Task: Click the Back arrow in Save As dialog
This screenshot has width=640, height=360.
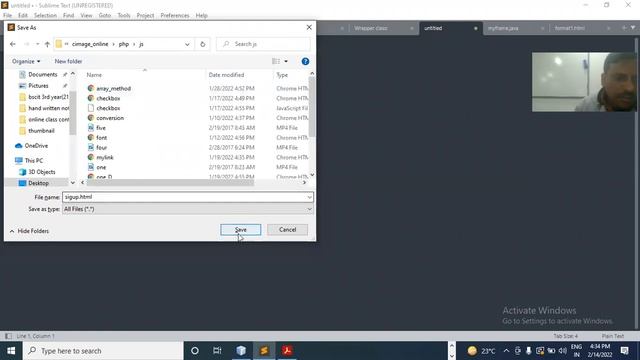Action: click(x=13, y=44)
